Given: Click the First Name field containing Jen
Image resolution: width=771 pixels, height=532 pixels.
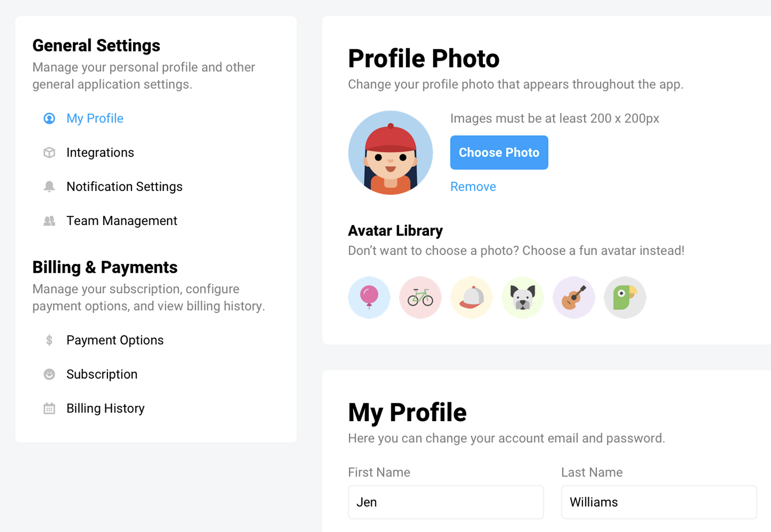Looking at the screenshot, I should 446,502.
